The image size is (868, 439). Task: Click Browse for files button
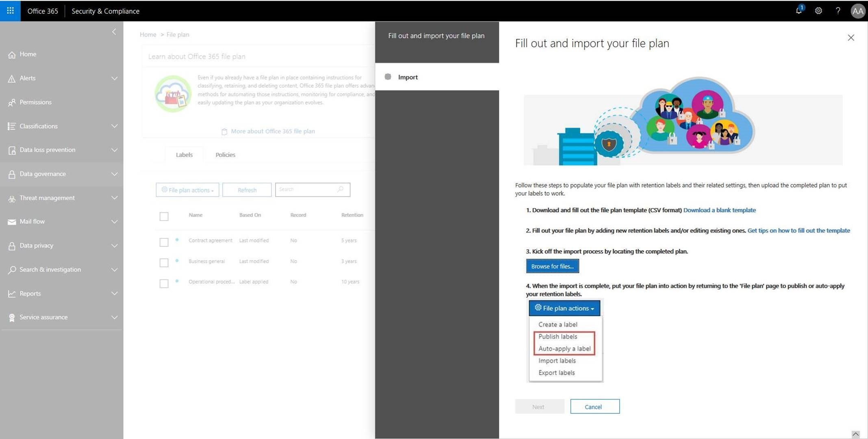pos(552,266)
